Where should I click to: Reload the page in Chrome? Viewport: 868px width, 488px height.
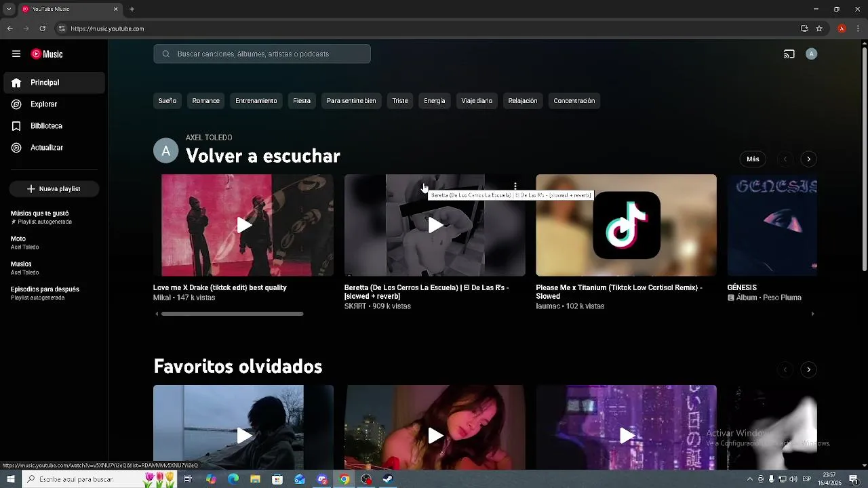tap(42, 28)
